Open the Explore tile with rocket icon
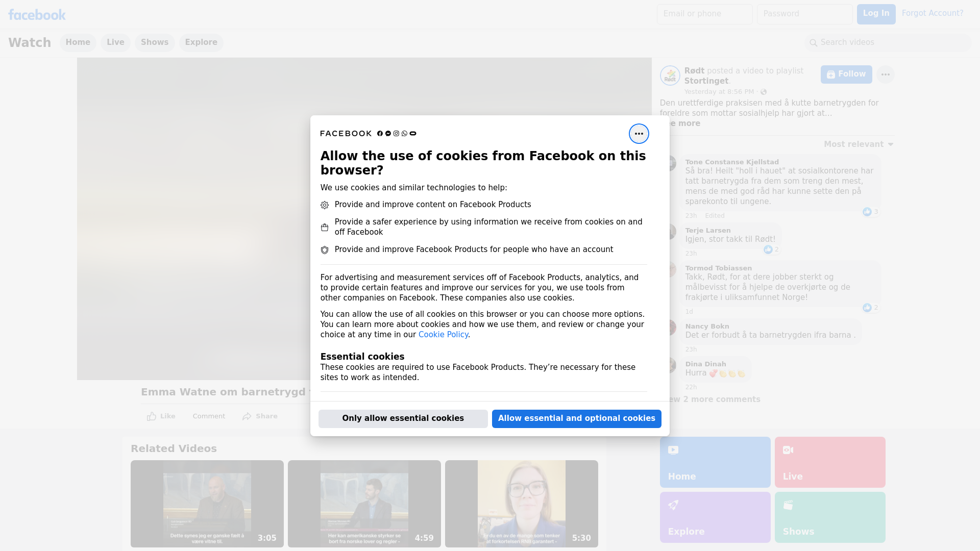980x551 pixels. click(x=715, y=517)
